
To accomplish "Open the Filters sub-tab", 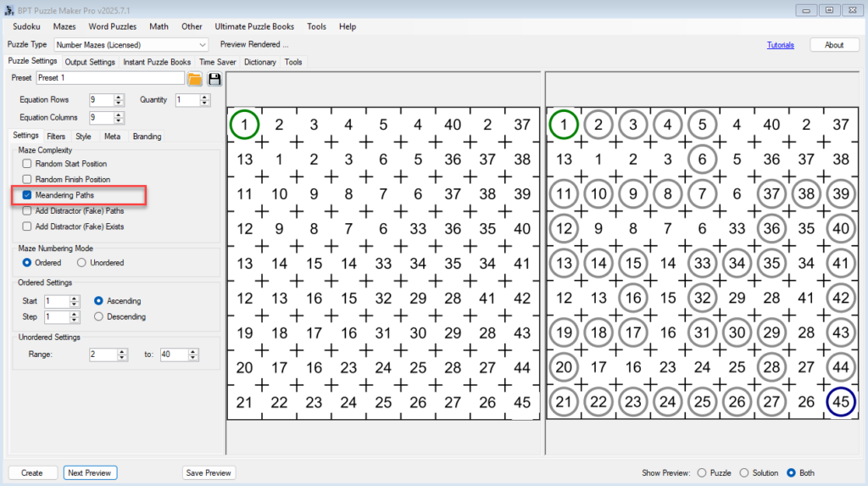I will click(x=56, y=136).
